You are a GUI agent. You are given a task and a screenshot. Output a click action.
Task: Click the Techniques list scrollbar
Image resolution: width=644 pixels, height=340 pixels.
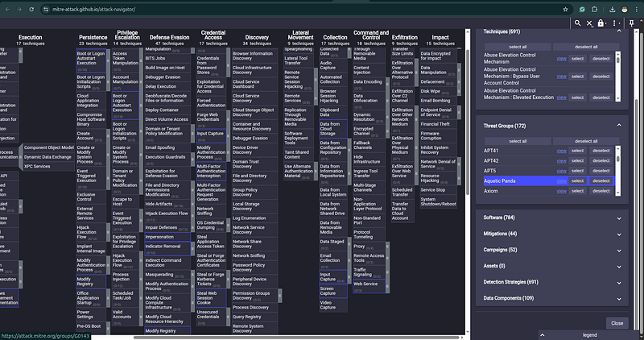coord(617,60)
